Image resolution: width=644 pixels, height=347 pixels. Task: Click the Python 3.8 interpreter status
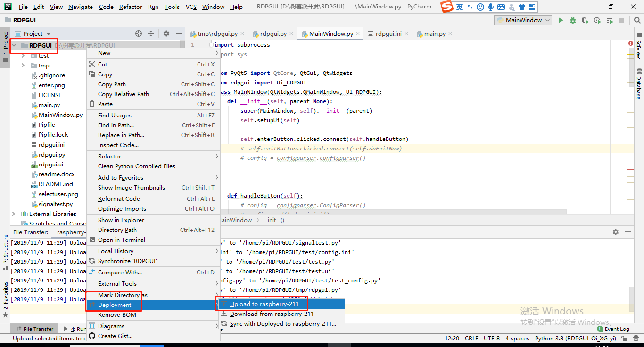click(x=576, y=339)
